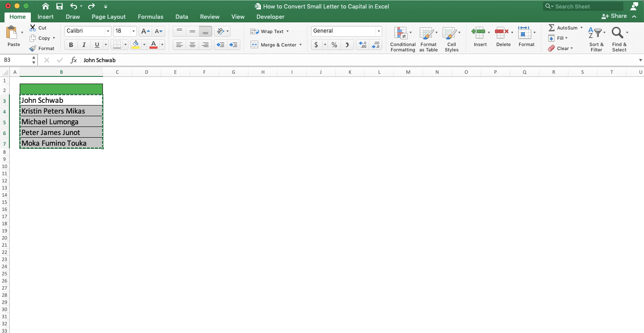Switch to Insert tab
Screen dimensions: 644x333
click(46, 17)
